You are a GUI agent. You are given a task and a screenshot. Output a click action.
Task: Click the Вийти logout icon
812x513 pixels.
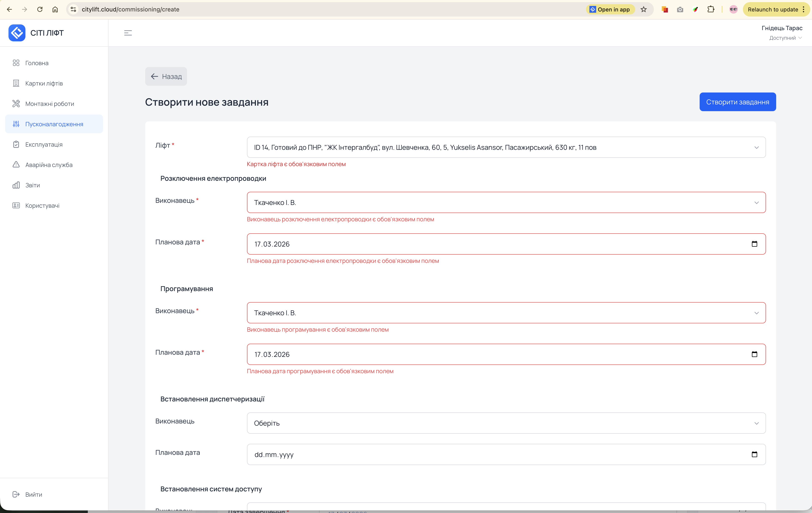(x=16, y=495)
